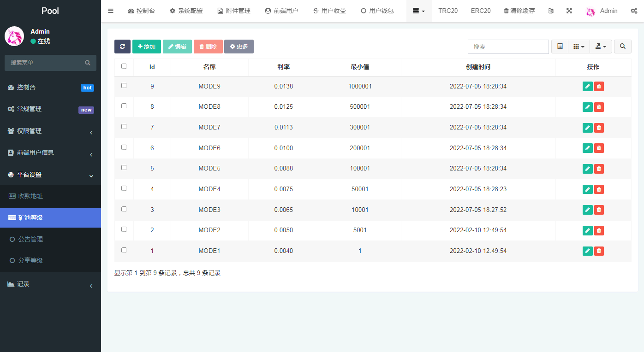
Task: Click the 搜索 input field above the table
Action: (508, 47)
